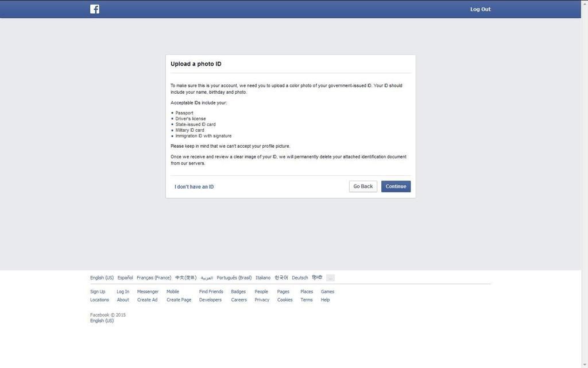Click the 'Driver's license' list item
Screen dimensions: 588x368
pyautogui.click(x=191, y=118)
